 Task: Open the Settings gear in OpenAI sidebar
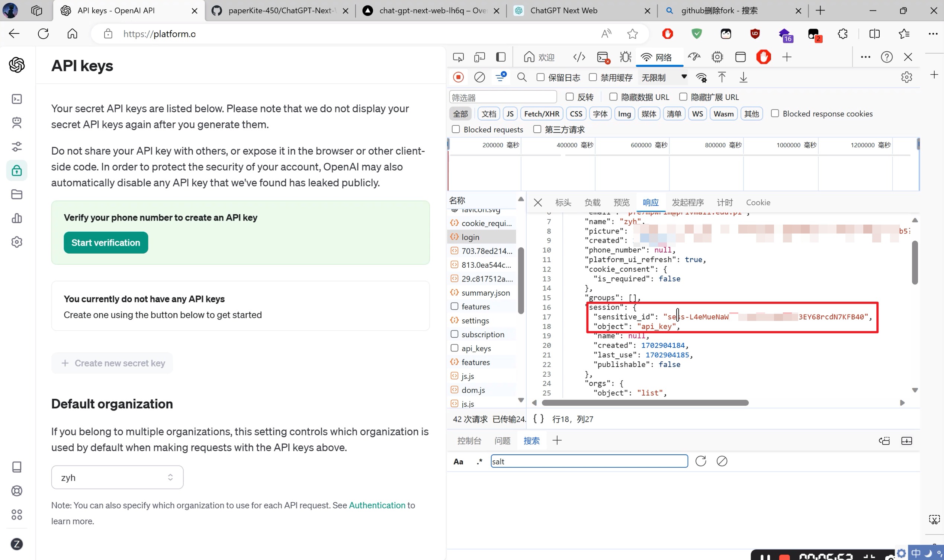[x=17, y=242]
